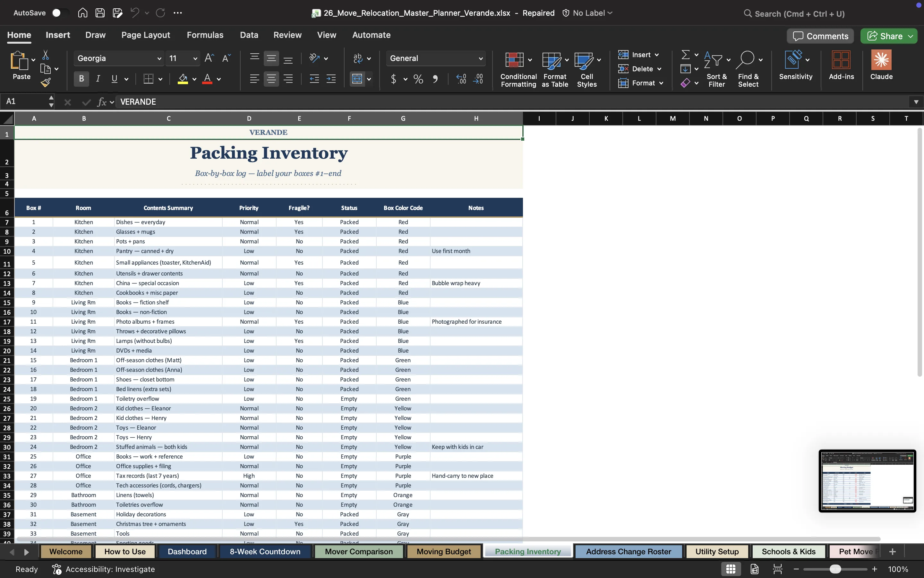
Task: Switch to the Moving Budget sheet tab
Action: pyautogui.click(x=444, y=552)
